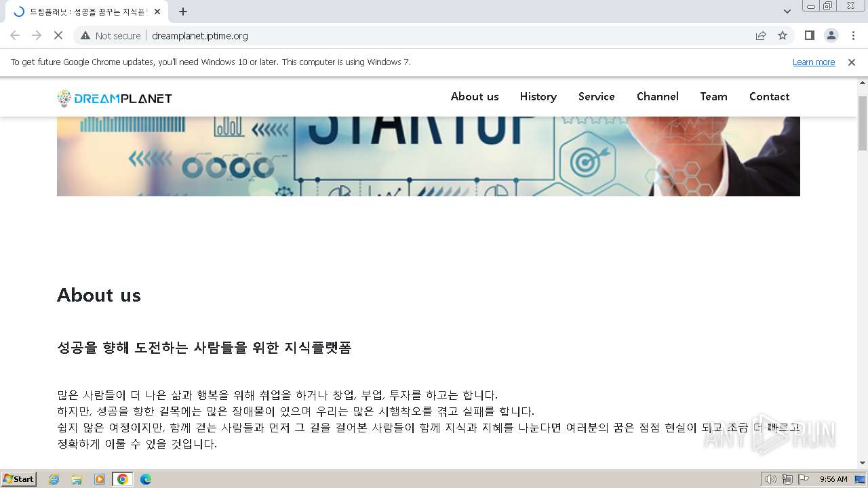Go to the About us menu
Screen dimensions: 868x488
click(475, 96)
